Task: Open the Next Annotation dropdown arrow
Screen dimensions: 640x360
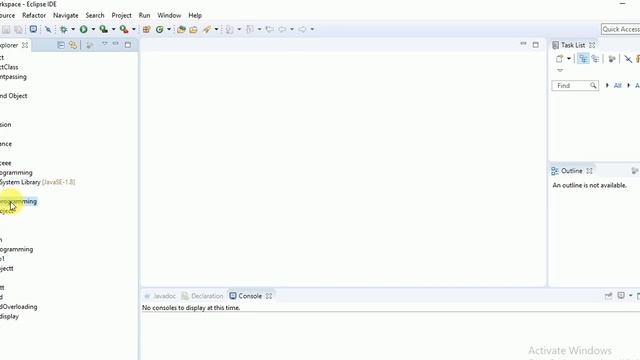Action: [x=239, y=29]
